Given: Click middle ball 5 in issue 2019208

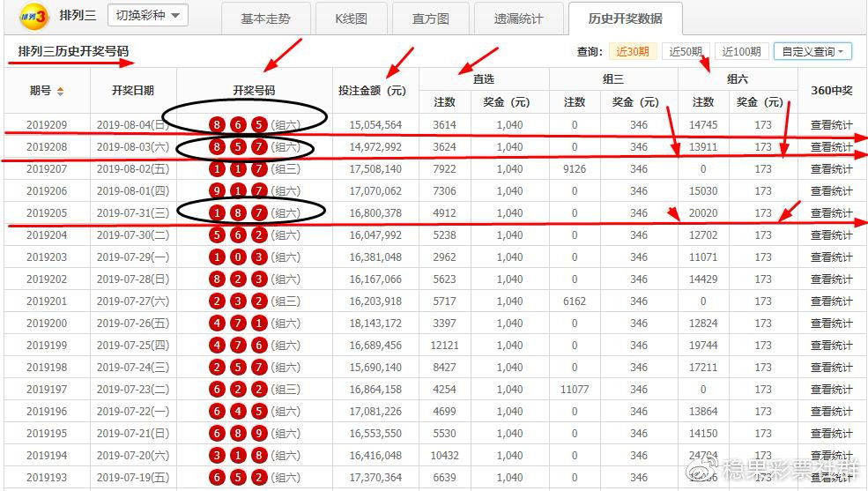Looking at the screenshot, I should [238, 147].
